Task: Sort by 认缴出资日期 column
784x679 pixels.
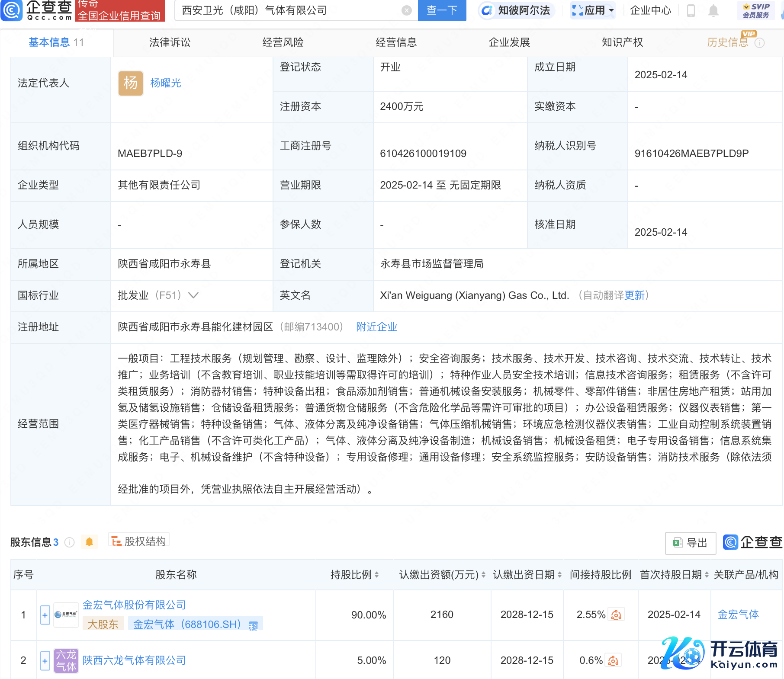Action: click(559, 575)
